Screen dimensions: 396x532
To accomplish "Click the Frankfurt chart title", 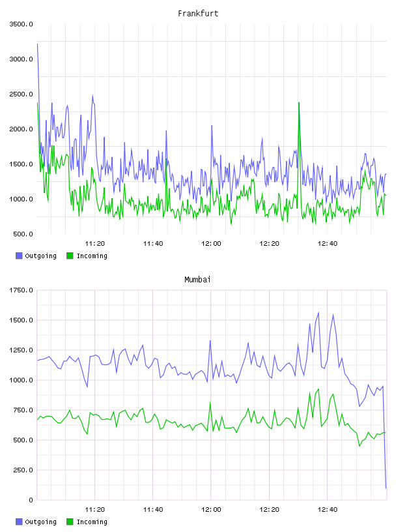I will (x=198, y=14).
